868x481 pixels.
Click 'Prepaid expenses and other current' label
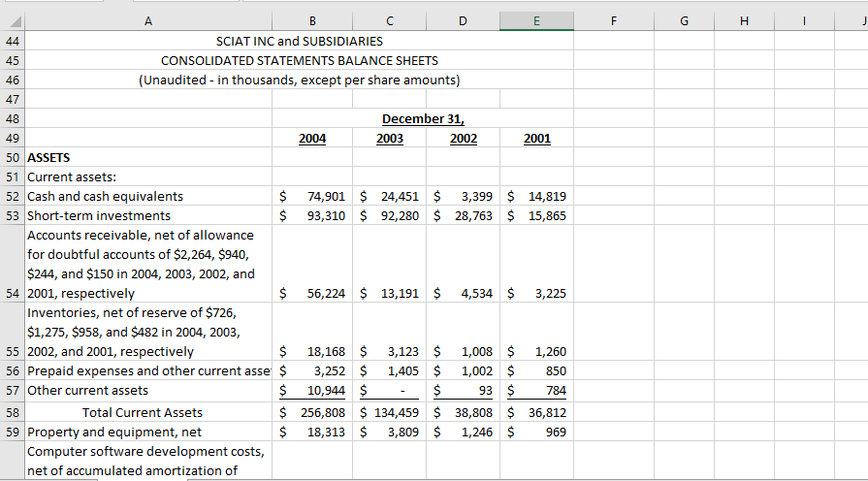[x=148, y=370]
